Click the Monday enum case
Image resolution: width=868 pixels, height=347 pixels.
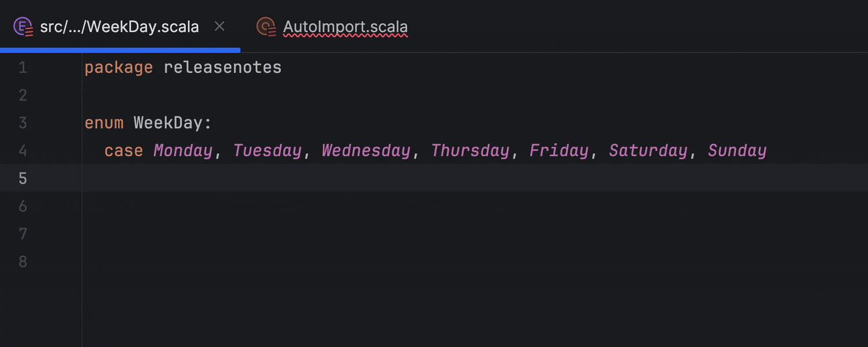click(x=183, y=150)
